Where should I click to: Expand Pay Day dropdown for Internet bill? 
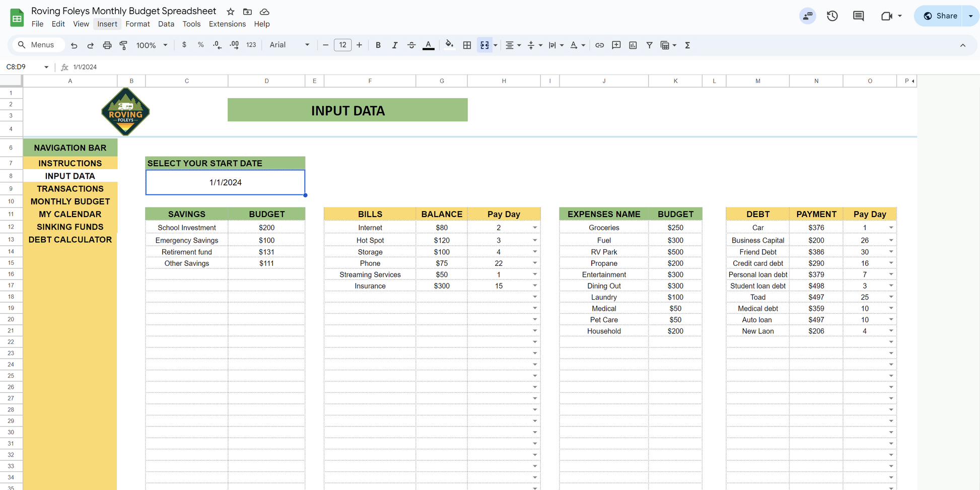point(535,228)
